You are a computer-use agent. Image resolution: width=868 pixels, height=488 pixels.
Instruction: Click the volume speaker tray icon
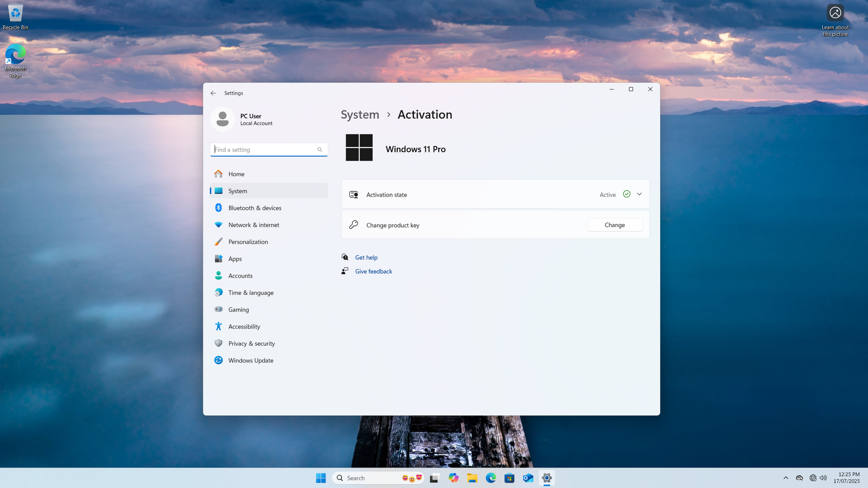point(823,478)
